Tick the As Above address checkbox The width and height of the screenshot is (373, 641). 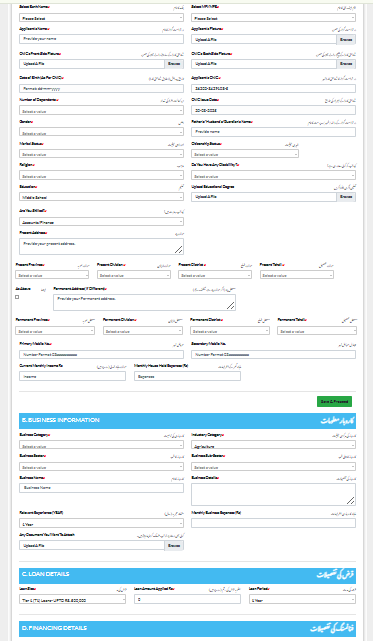pos(17,297)
